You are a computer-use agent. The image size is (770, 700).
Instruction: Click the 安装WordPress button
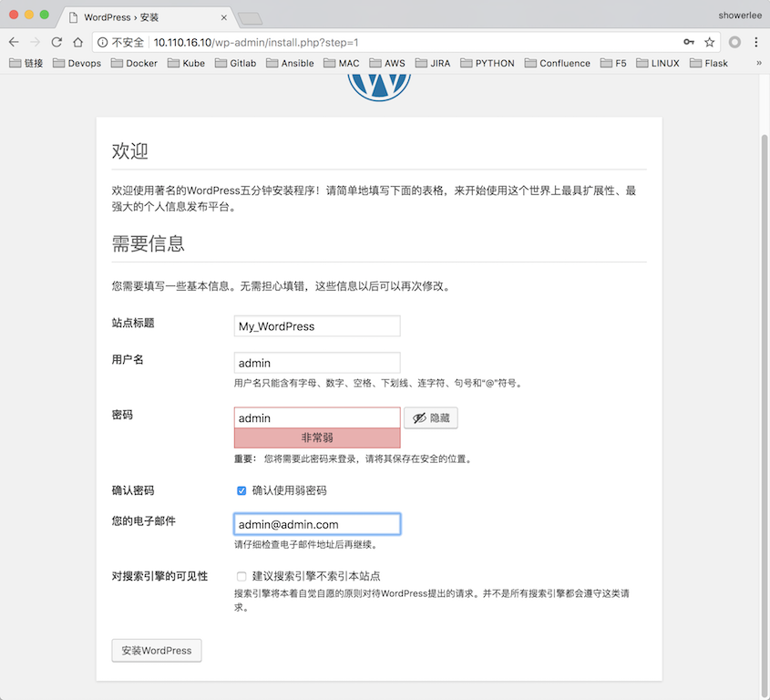[x=157, y=651]
